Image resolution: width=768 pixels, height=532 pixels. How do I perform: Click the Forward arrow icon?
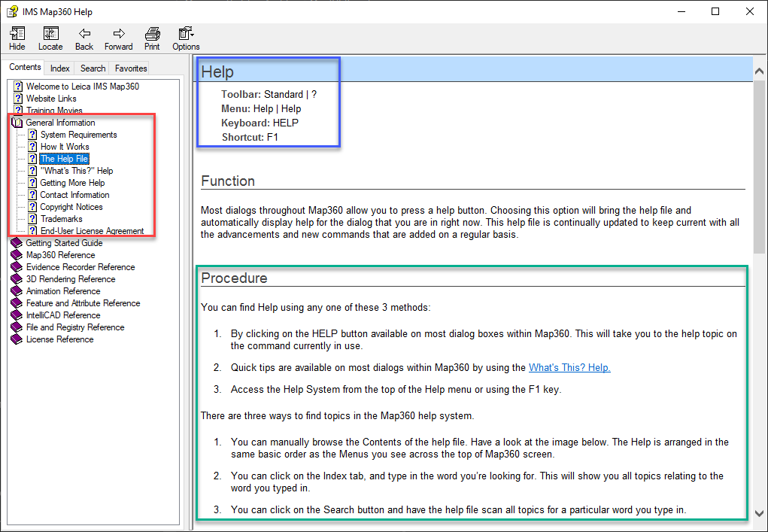click(x=118, y=34)
